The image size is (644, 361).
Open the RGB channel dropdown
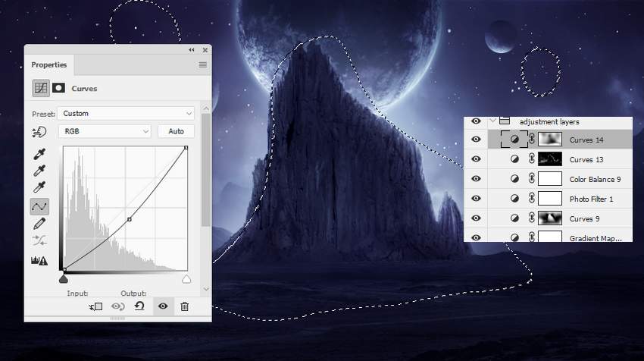click(105, 131)
